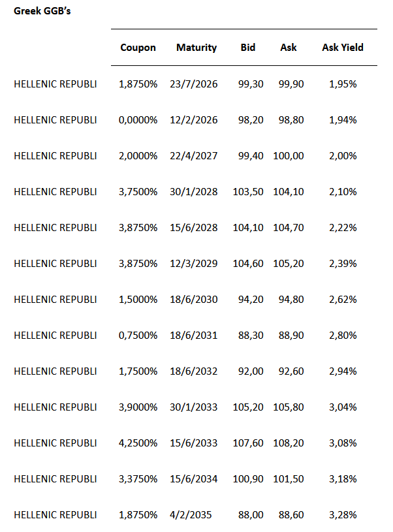Click the Coupon column header
The height and width of the screenshot is (532, 393).
coord(138,48)
